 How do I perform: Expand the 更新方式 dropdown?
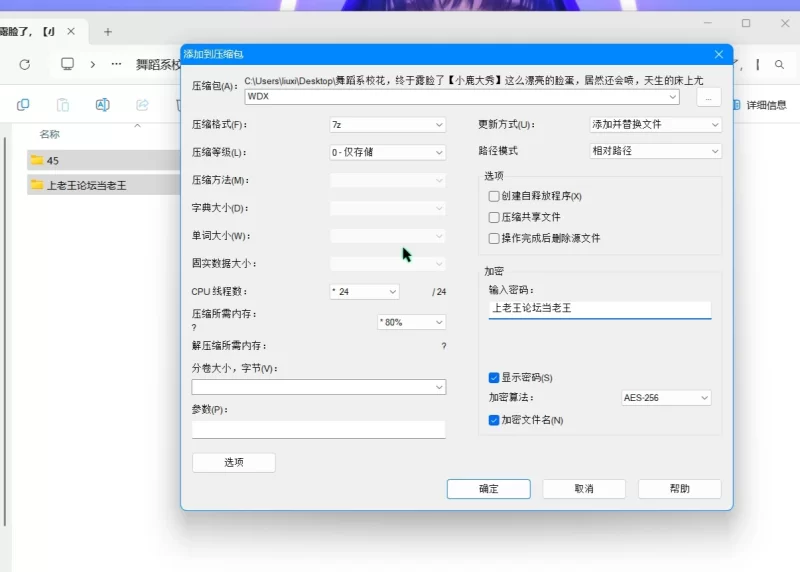tap(655, 125)
